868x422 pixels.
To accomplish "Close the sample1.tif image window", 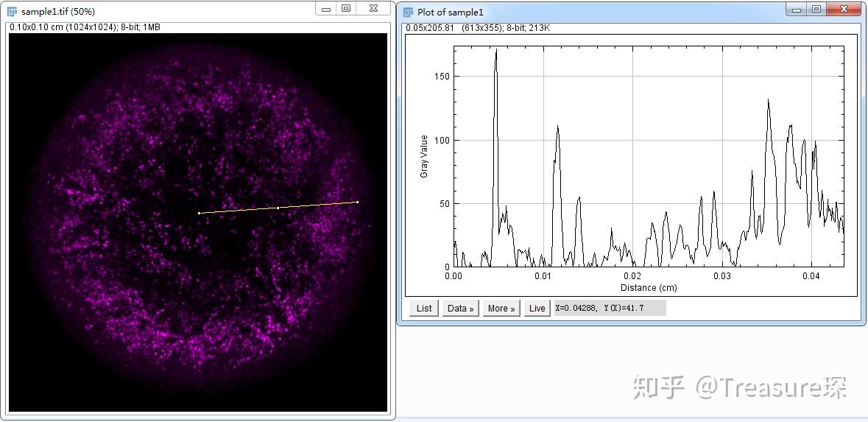I will (373, 9).
